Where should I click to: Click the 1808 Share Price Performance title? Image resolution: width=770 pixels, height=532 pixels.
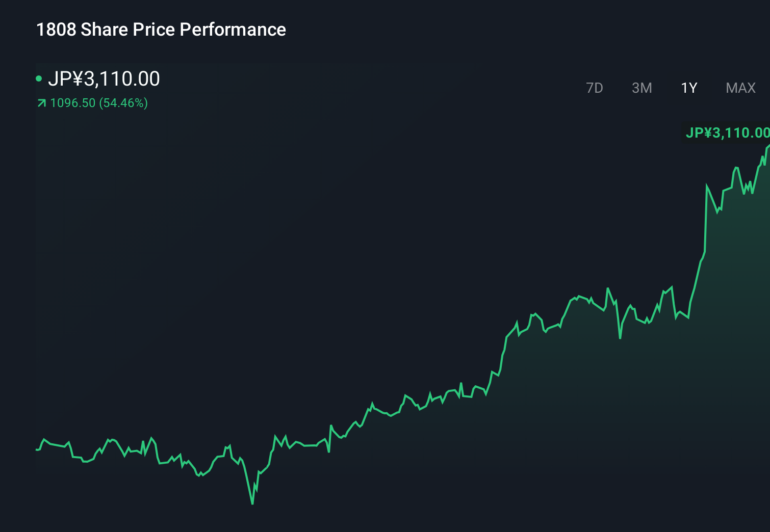coord(160,30)
